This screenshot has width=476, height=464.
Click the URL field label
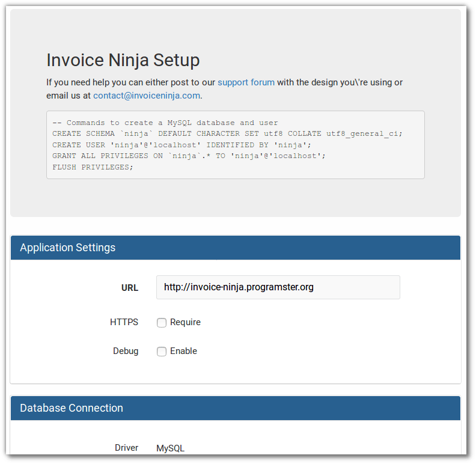coord(130,287)
